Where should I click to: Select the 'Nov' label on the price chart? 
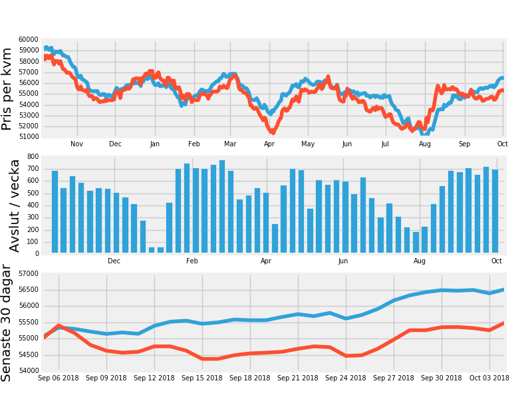click(x=77, y=144)
